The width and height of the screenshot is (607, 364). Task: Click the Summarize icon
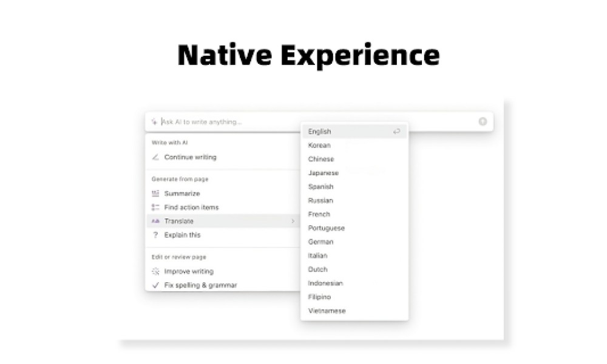click(155, 194)
